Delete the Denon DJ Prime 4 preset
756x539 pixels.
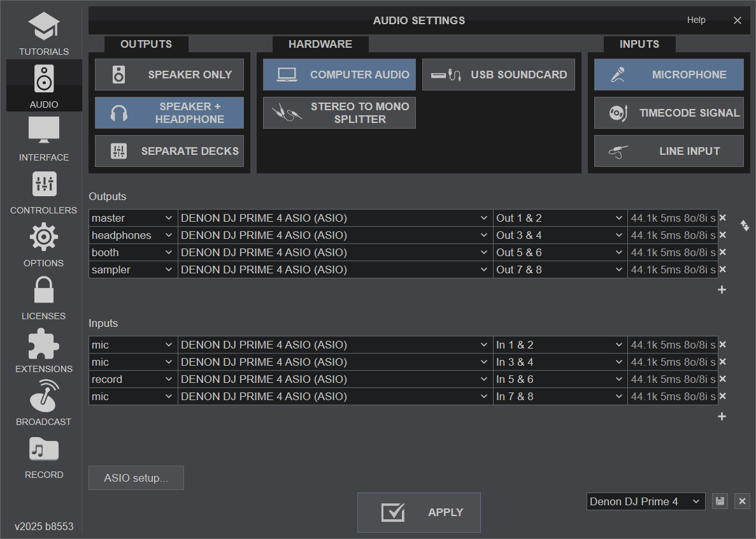(743, 501)
